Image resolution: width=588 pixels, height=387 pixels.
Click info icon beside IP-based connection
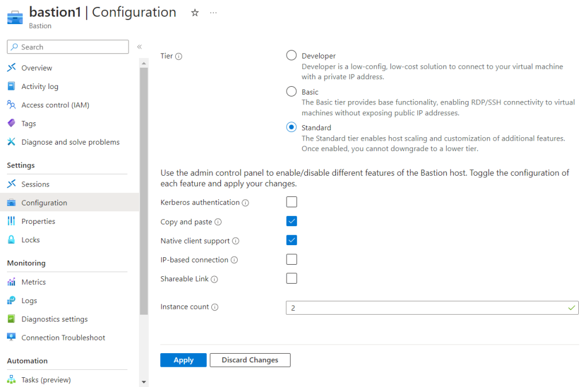pyautogui.click(x=234, y=260)
